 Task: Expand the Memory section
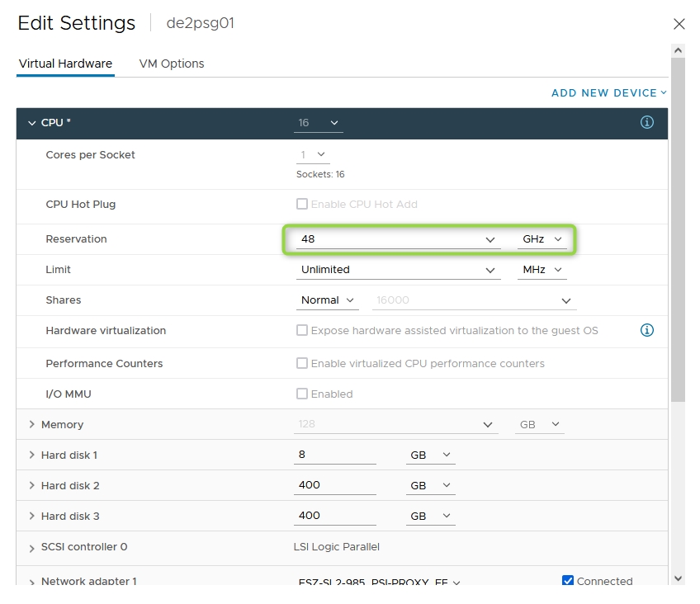[32, 424]
